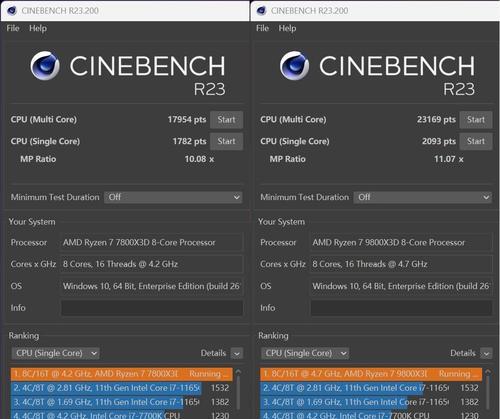
Task: Open Minimum Test Duration dropdown in left window
Action: 173,197
